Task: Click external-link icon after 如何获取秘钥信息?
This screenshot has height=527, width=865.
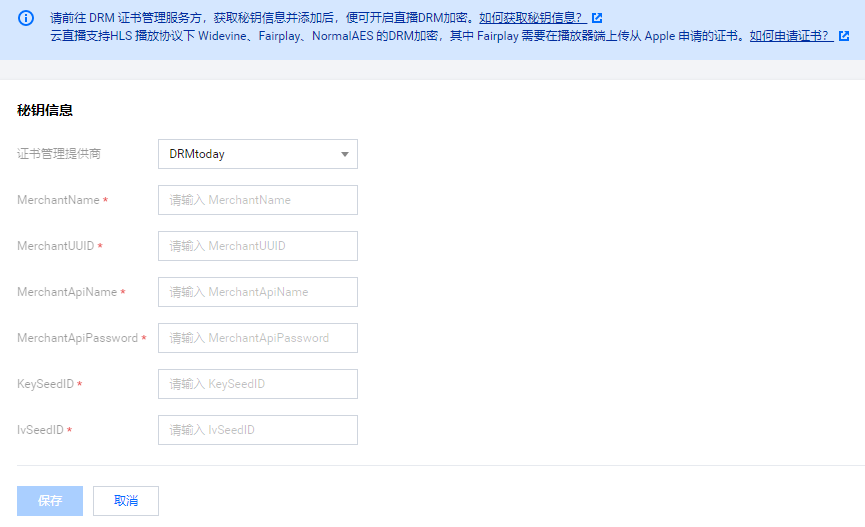Action: 597,18
